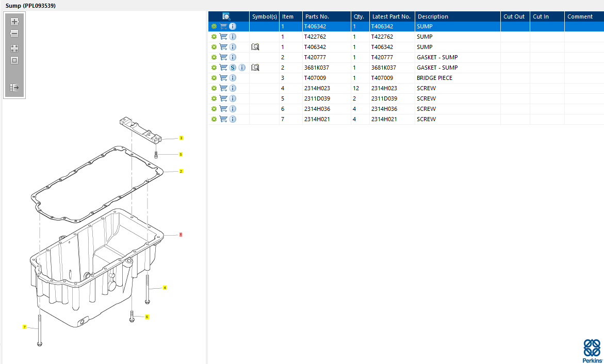
Task: Add T422762 sump to cart
Action: 223,37
